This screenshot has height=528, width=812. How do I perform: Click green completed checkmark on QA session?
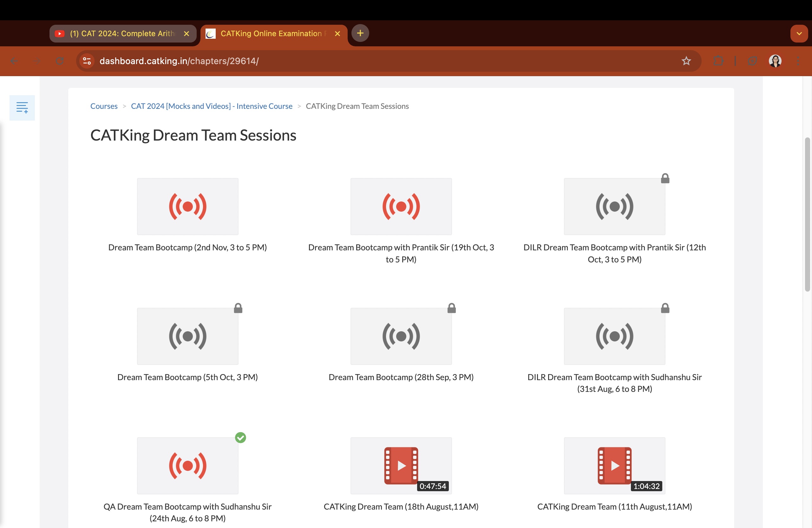point(240,438)
